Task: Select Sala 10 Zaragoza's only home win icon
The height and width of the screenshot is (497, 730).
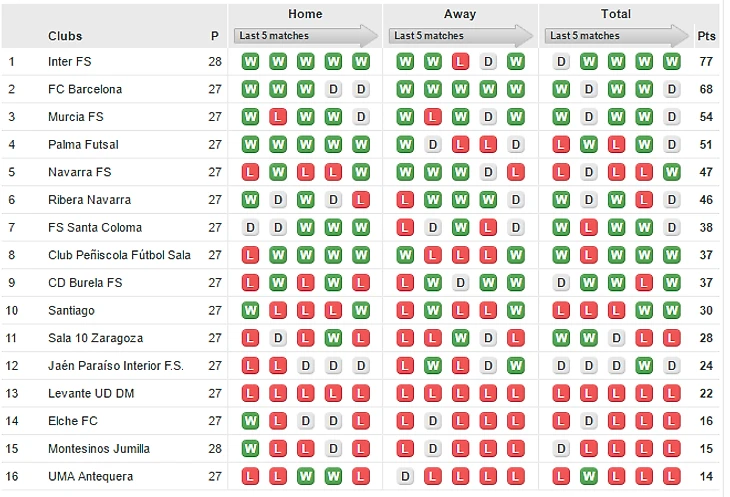Action: pos(334,338)
